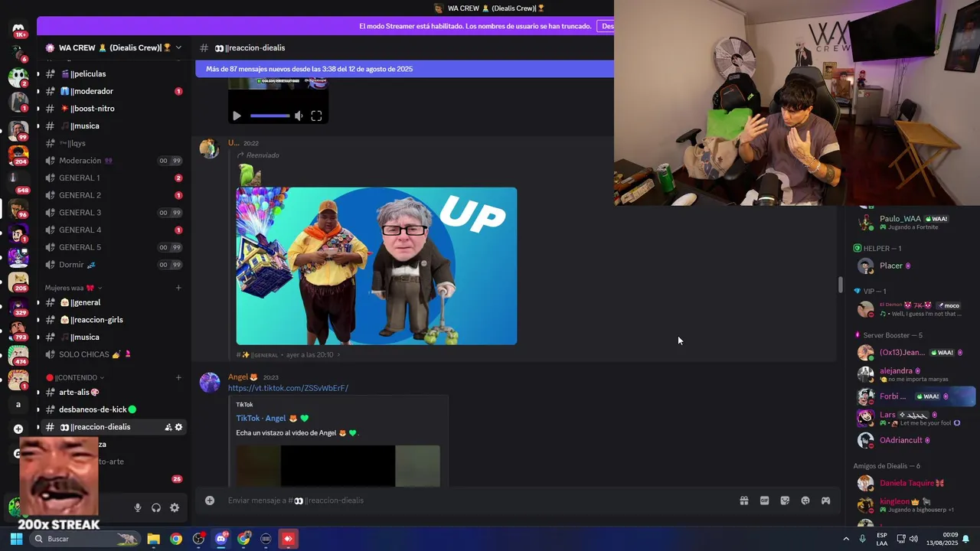Viewport: 980px width, 551px height.
Task: Click the Add a Server plus icon
Action: [x=18, y=429]
